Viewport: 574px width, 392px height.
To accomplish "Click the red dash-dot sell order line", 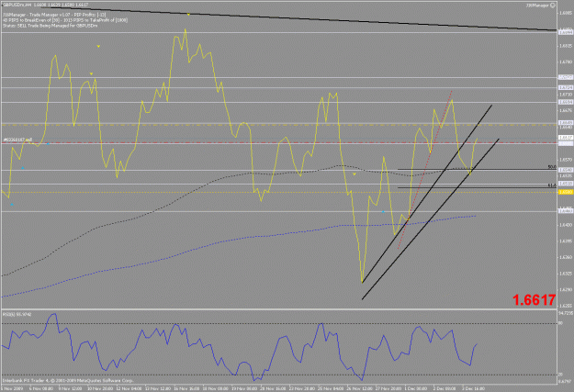I will click(x=278, y=142).
